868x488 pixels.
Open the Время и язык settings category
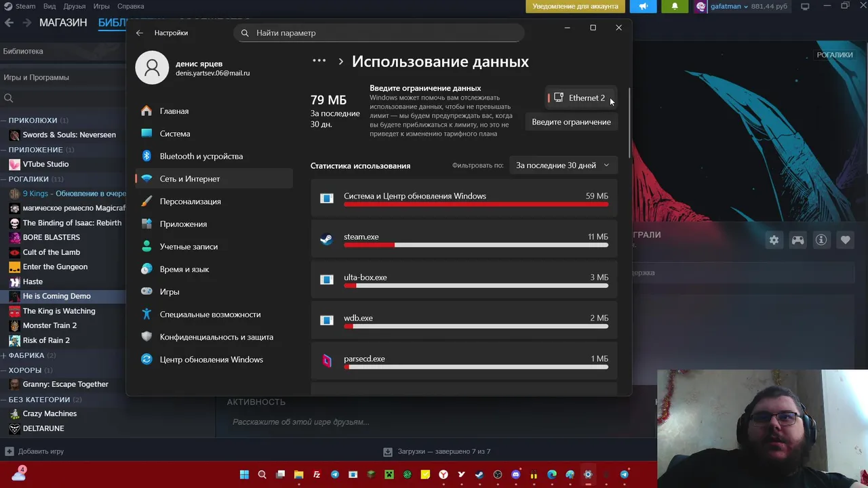tap(214, 269)
